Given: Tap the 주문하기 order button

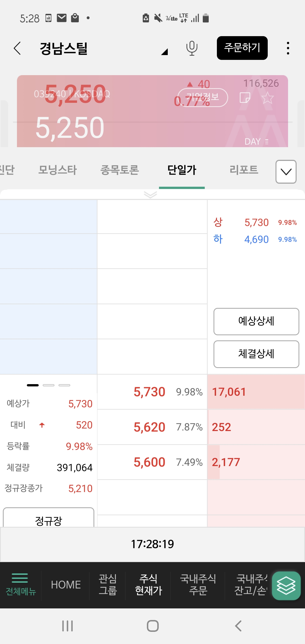Looking at the screenshot, I should pyautogui.click(x=242, y=48).
